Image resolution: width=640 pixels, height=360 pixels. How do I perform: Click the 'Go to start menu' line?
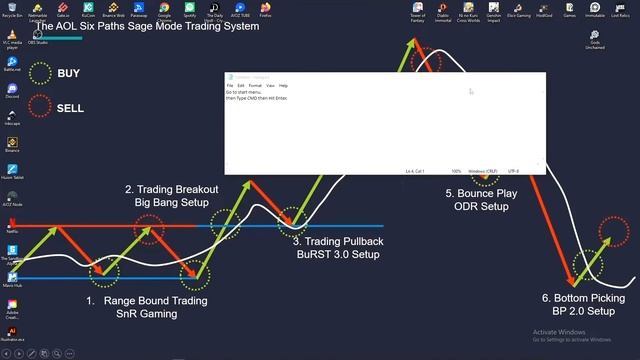coord(244,92)
